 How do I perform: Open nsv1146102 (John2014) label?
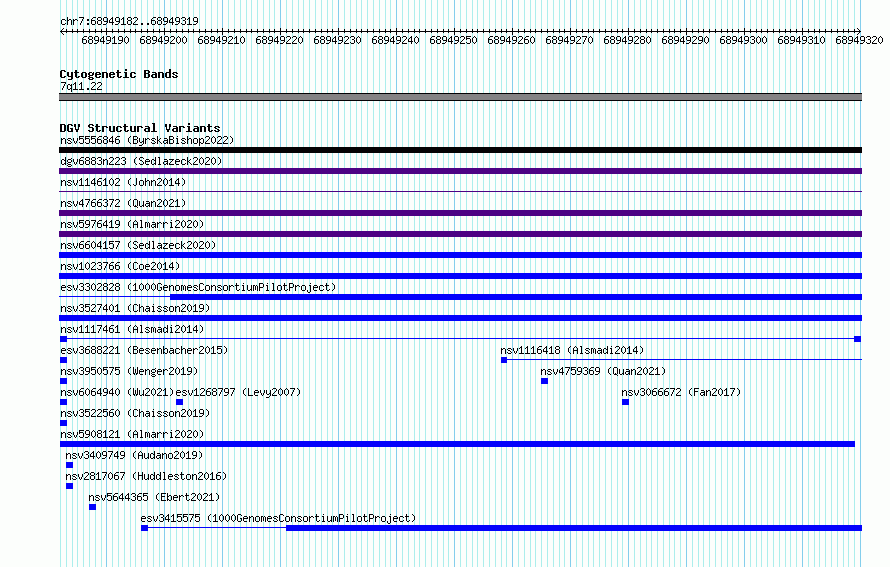click(x=123, y=182)
